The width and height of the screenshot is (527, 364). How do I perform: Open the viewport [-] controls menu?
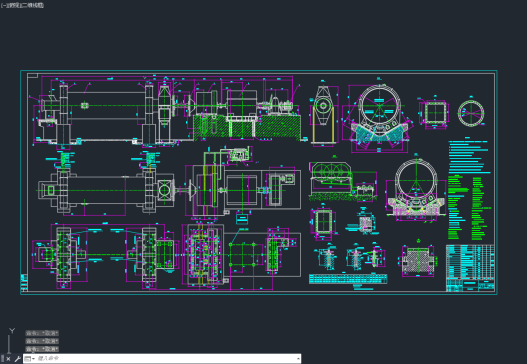pyautogui.click(x=3, y=5)
